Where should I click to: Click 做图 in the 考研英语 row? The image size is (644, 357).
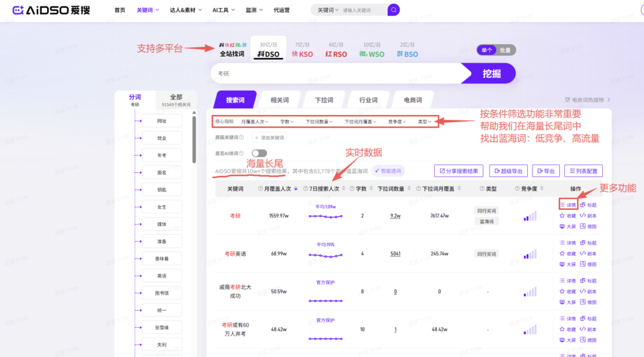(588, 264)
